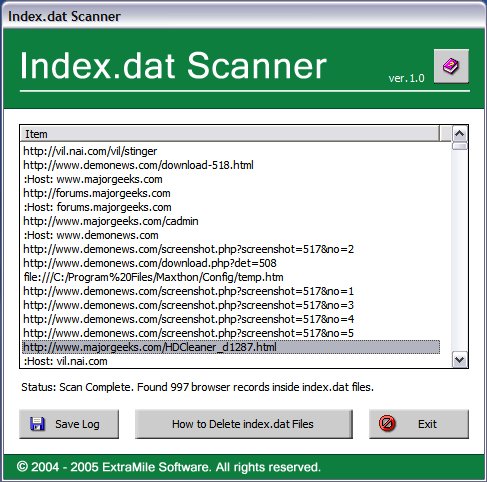Click the Item column header
Image resolution: width=487 pixels, height=482 pixels.
pos(230,134)
